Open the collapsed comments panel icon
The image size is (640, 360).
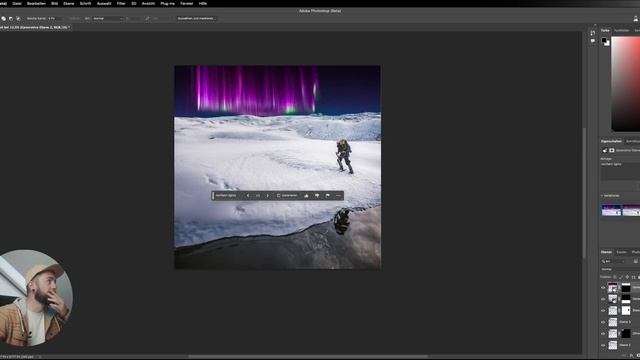593,41
